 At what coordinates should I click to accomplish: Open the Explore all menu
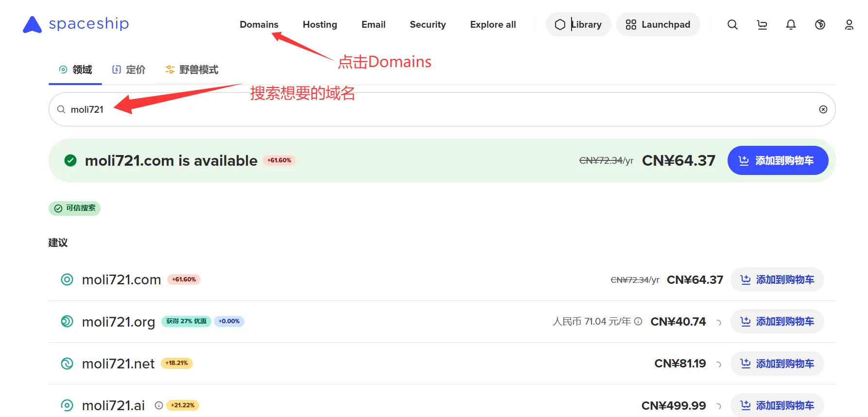493,24
